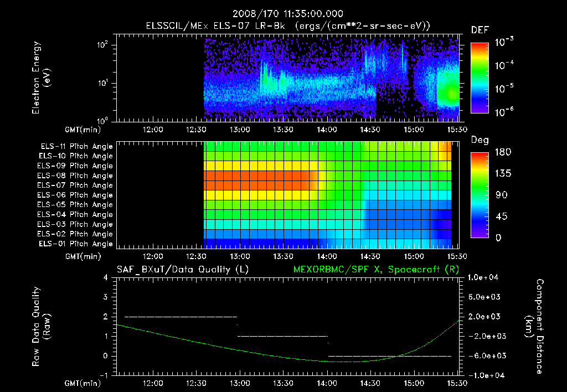The height and width of the screenshot is (392, 567).
Task: Click the data quality line at level 2
Action: 181,317
